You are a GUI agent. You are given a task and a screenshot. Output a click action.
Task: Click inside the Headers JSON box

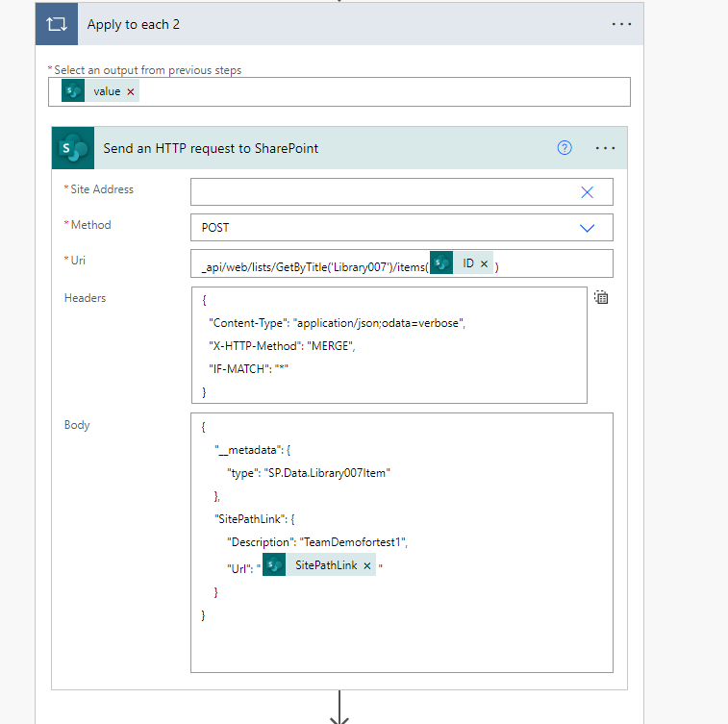point(389,345)
